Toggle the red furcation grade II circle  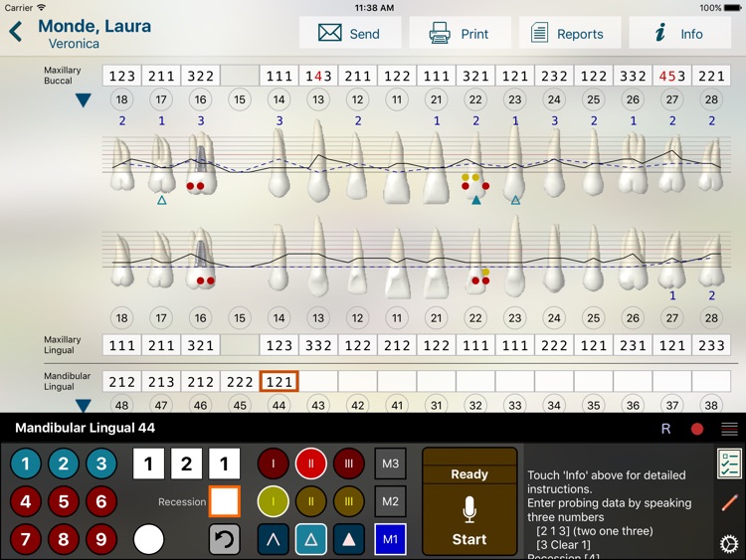click(310, 464)
